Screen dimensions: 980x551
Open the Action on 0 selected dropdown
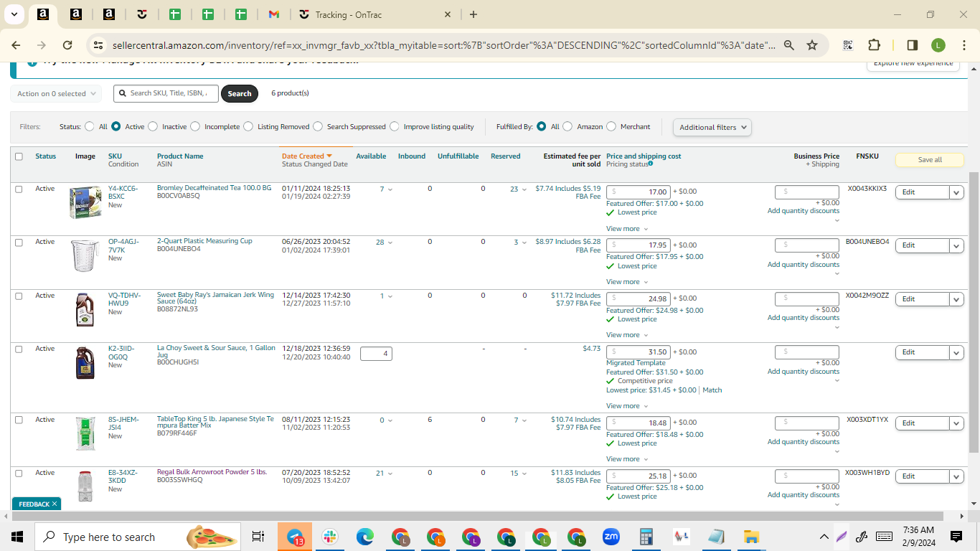(x=56, y=93)
